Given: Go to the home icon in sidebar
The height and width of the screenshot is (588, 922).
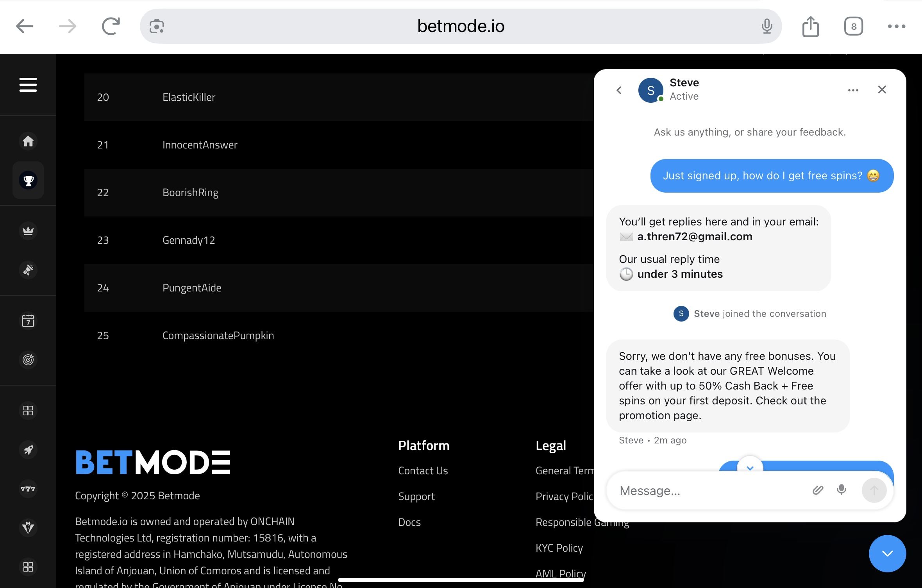Looking at the screenshot, I should [28, 141].
